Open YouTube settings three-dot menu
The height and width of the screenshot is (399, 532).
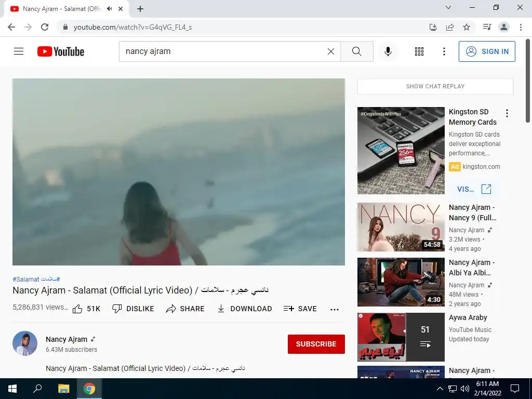click(x=444, y=51)
